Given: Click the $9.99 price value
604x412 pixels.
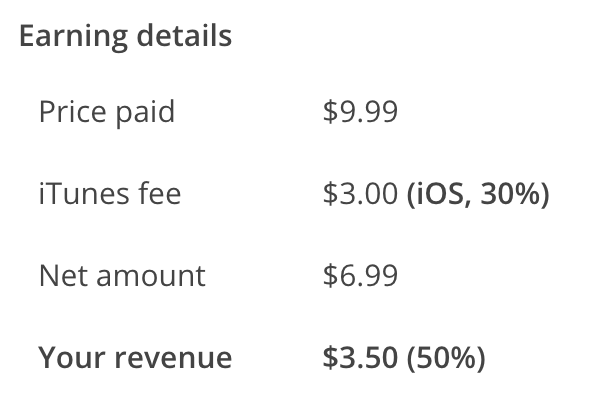Looking at the screenshot, I should (x=360, y=111).
